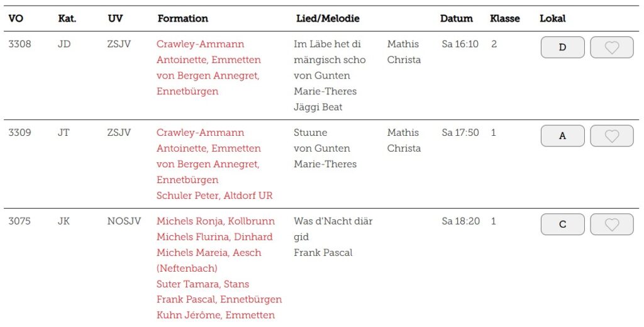Select Lokal A button for 3309

click(x=563, y=136)
